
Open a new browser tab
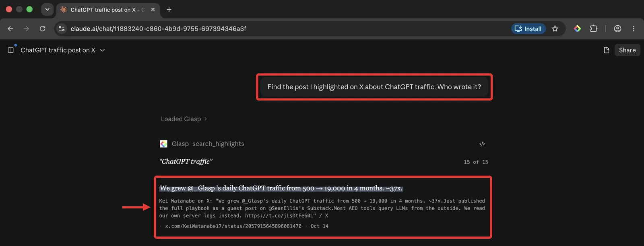coord(169,10)
